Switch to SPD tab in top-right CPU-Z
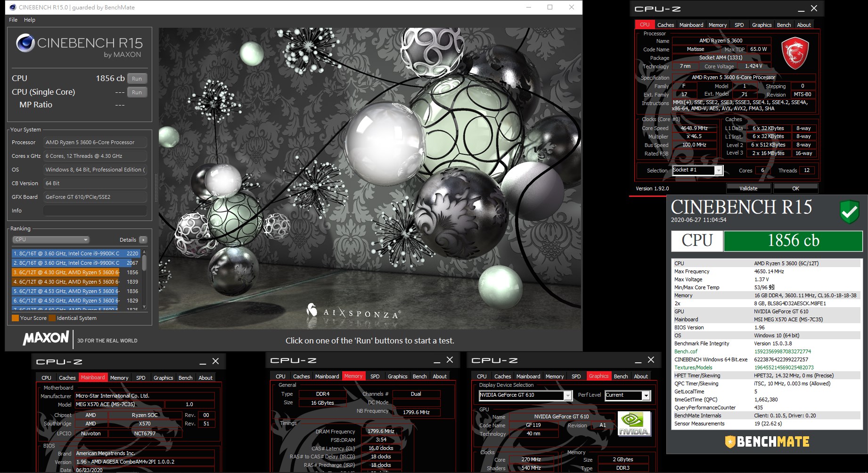 pyautogui.click(x=739, y=25)
